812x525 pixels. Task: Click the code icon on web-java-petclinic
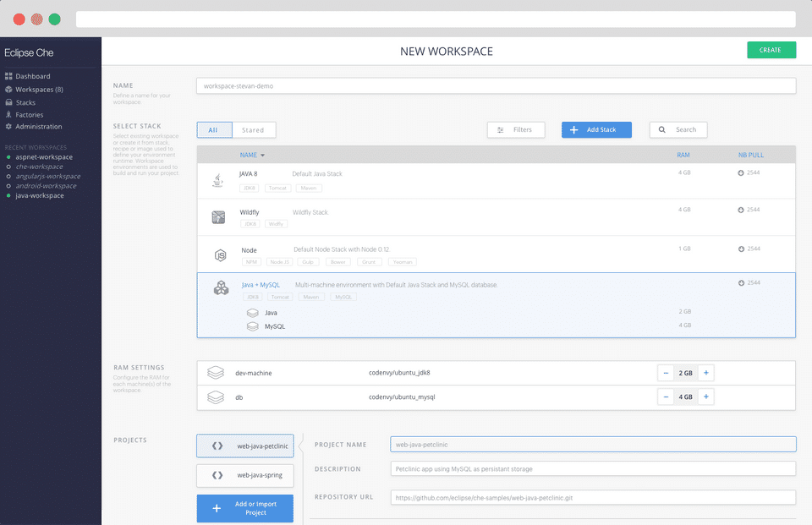[x=217, y=446]
